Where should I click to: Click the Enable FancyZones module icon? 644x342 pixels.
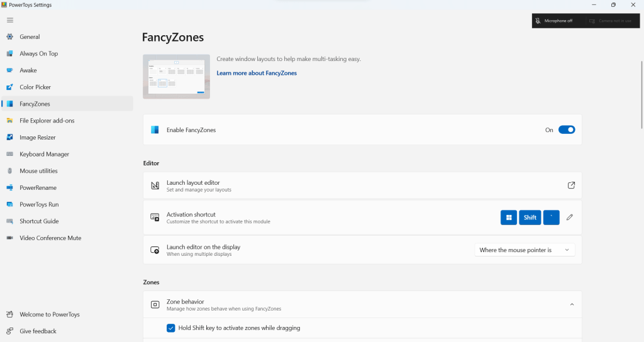(155, 130)
